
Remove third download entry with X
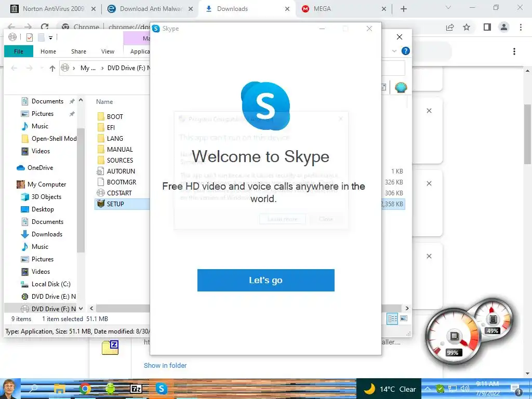click(429, 256)
